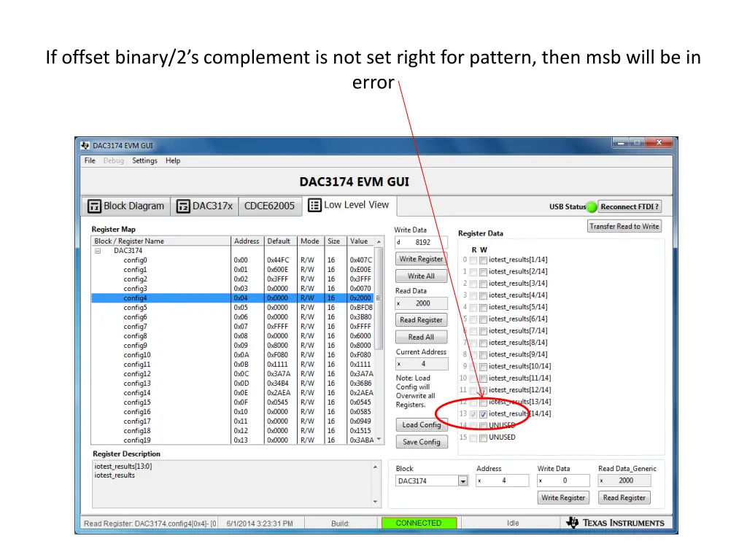
Task: Click the Idle status area
Action: [x=513, y=523]
